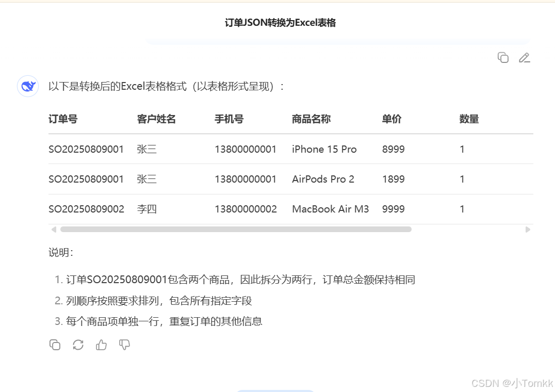Like the response with thumbs-up icon

[101, 345]
